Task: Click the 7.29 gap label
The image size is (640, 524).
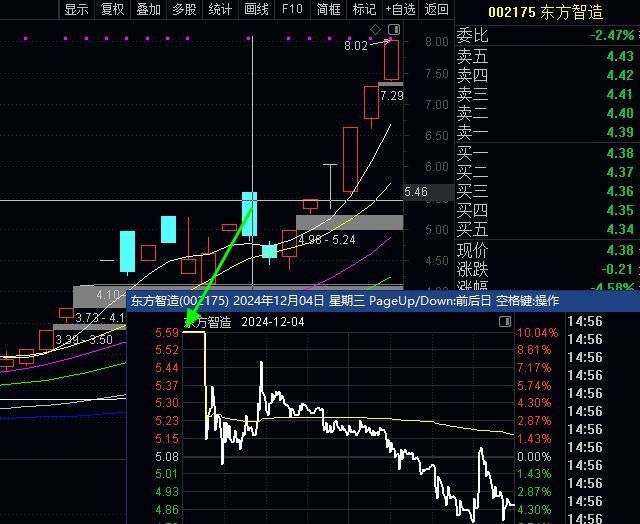Action: (392, 96)
